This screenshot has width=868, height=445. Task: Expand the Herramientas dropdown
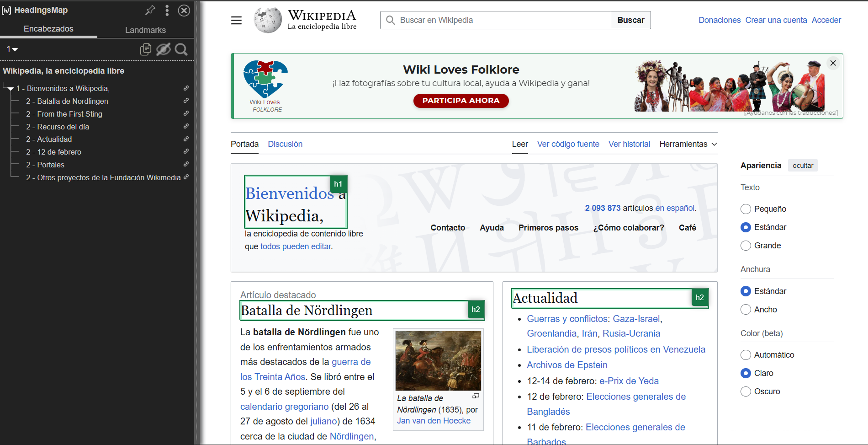(x=688, y=144)
